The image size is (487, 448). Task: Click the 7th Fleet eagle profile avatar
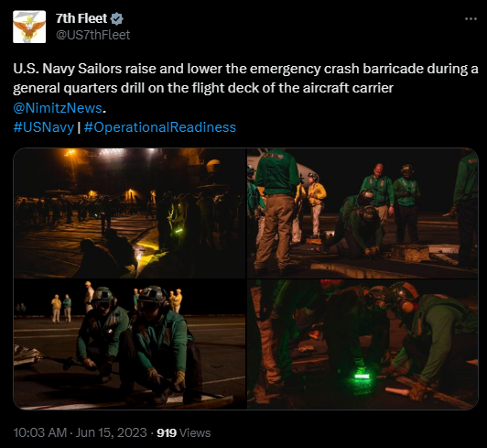29,27
